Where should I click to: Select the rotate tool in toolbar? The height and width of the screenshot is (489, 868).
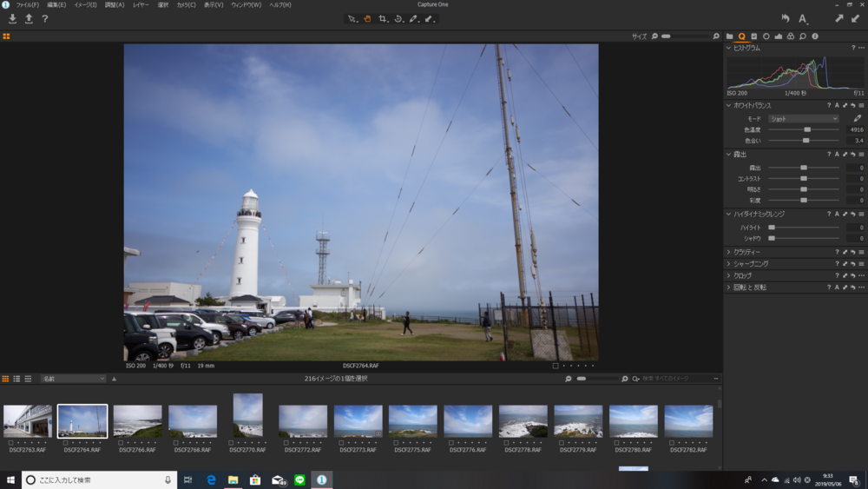click(x=398, y=18)
